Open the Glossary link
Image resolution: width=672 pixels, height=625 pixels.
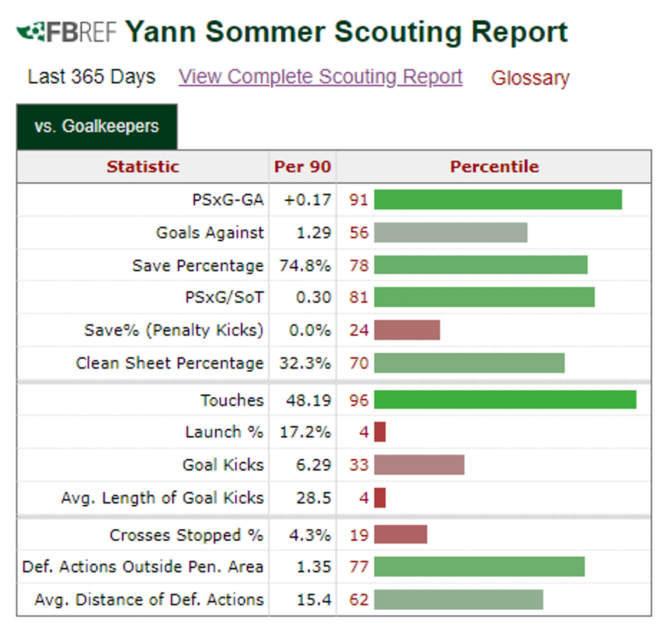click(x=530, y=78)
